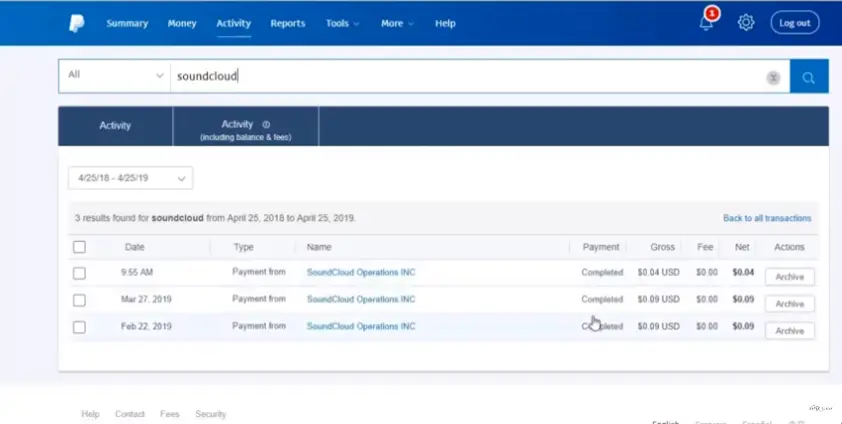Screen dimensions: 842x424
Task: Select Activity in top navigation
Action: [x=234, y=24]
